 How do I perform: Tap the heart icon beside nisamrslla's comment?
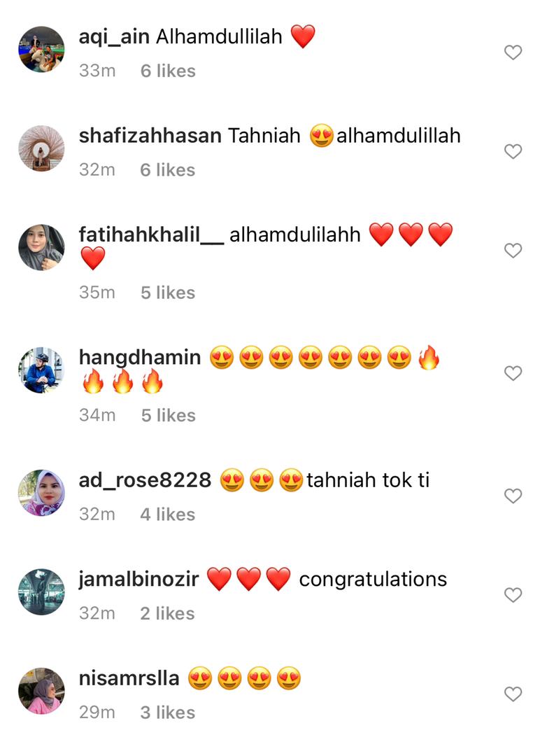pyautogui.click(x=513, y=694)
